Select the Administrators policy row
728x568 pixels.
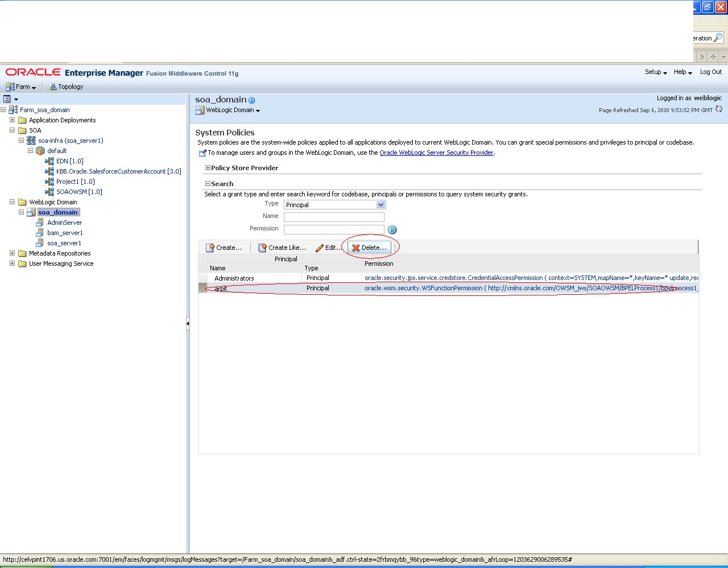448,278
